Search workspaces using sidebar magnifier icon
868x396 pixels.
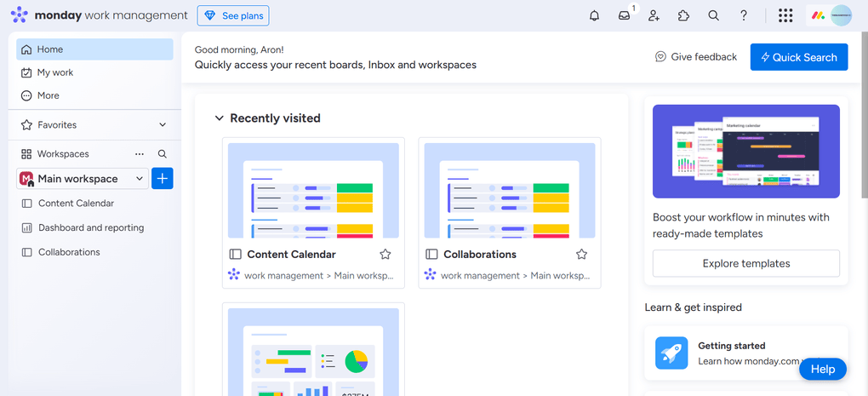tap(163, 154)
